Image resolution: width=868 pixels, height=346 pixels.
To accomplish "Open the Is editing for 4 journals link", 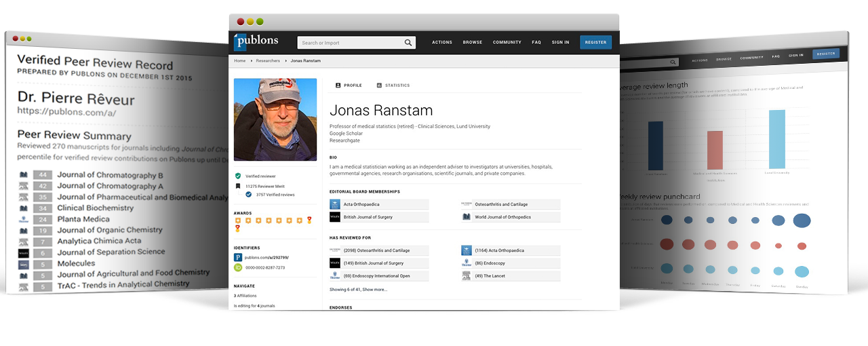I will [x=254, y=306].
